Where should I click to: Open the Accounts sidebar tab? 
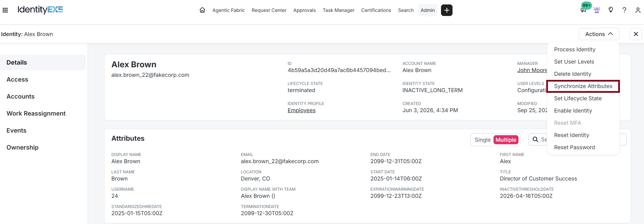(x=43, y=97)
